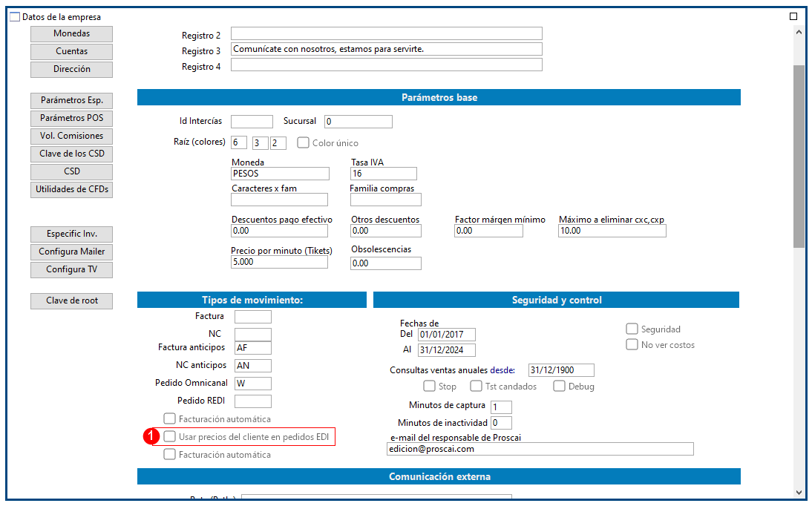Click the NC anticipos field with AN
812x506 pixels.
point(252,366)
